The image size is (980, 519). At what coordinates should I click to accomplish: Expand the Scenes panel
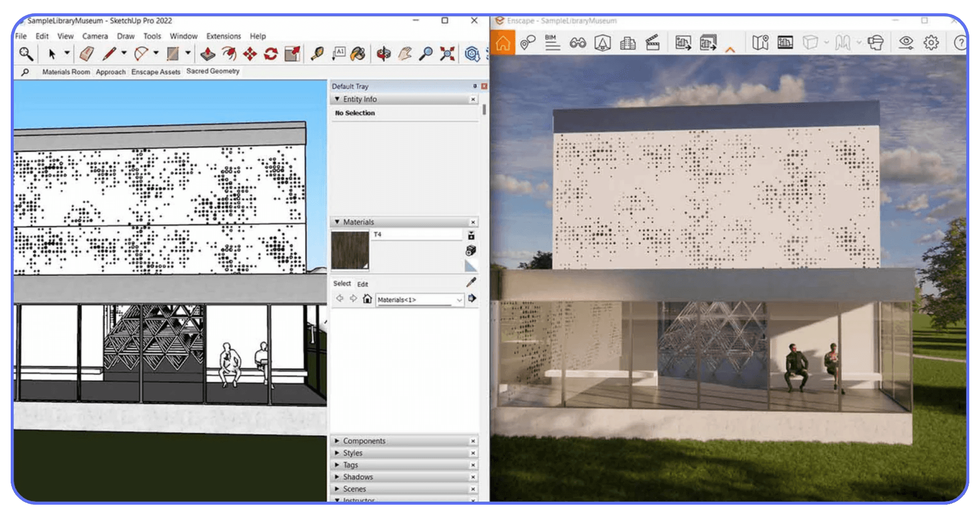click(337, 489)
